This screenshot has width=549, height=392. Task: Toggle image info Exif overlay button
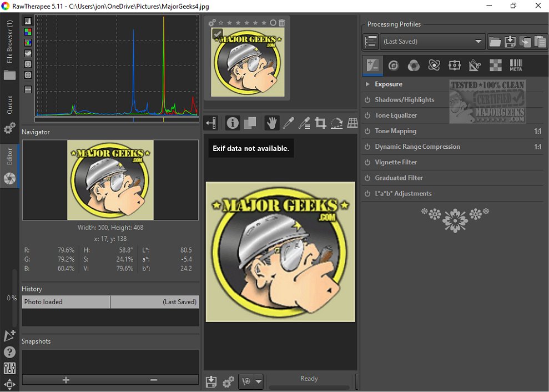[x=233, y=123]
